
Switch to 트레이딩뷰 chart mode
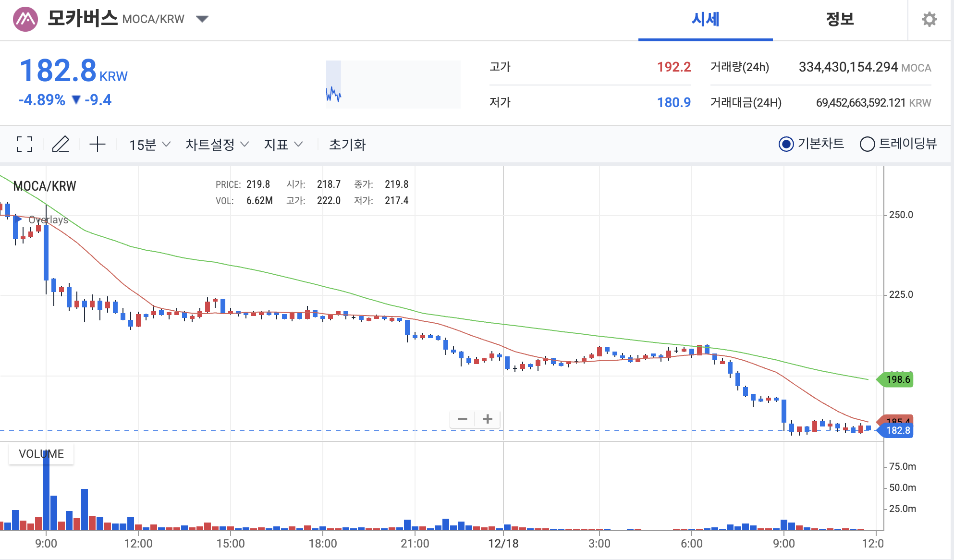(867, 144)
